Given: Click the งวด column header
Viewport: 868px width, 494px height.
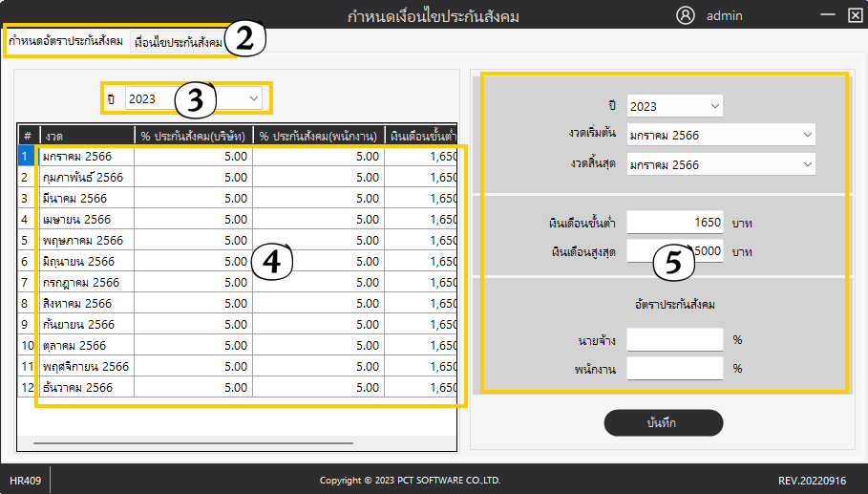Looking at the screenshot, I should coord(86,135).
